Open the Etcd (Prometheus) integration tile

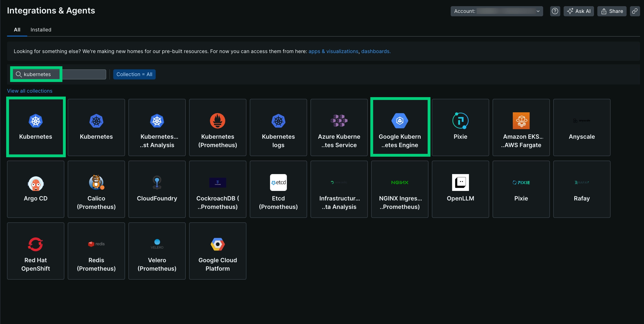click(x=278, y=189)
